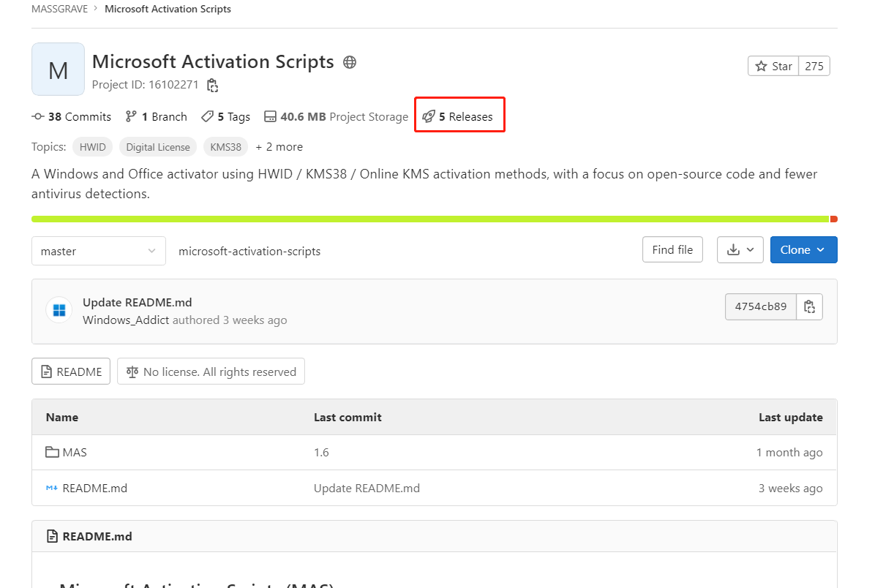Image resolution: width=894 pixels, height=588 pixels.
Task: Click the commits icon beside 38 Commits
Action: pos(38,116)
